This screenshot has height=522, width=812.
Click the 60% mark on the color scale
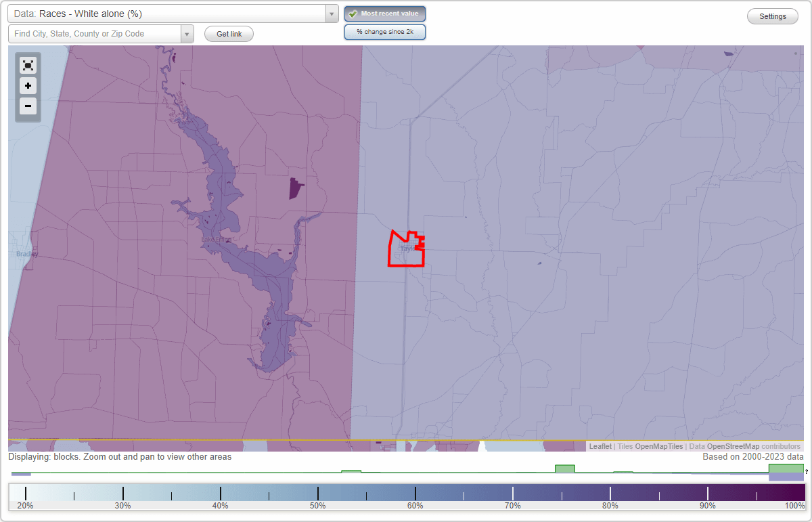coord(415,494)
